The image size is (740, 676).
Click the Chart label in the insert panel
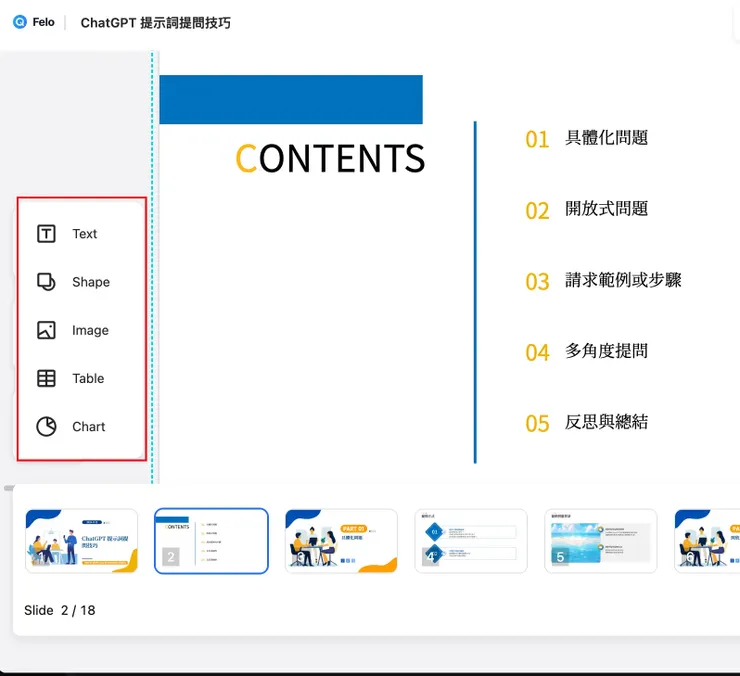click(89, 426)
